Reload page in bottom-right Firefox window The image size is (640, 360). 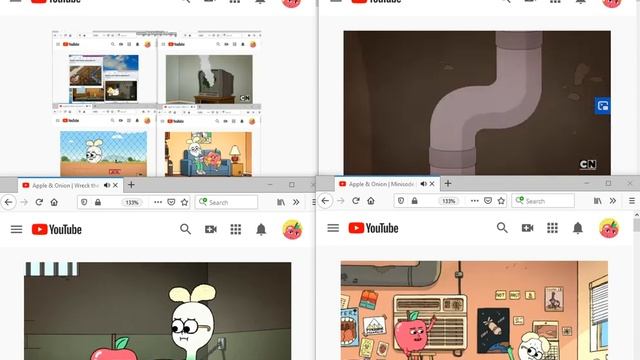point(356,200)
